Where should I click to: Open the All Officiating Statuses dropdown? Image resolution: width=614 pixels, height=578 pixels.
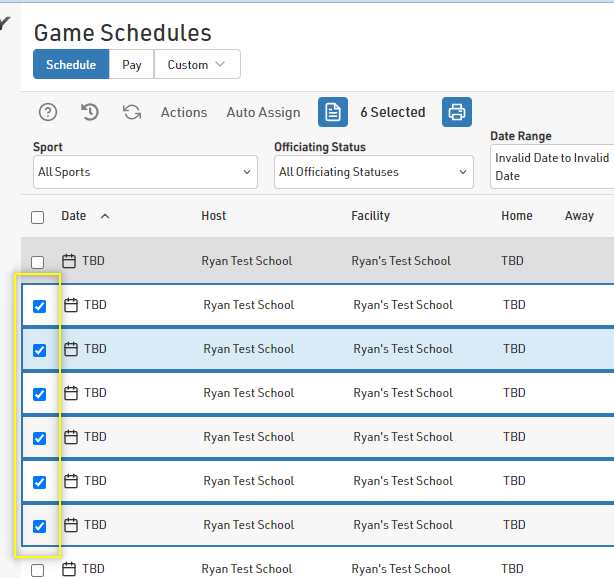(373, 172)
